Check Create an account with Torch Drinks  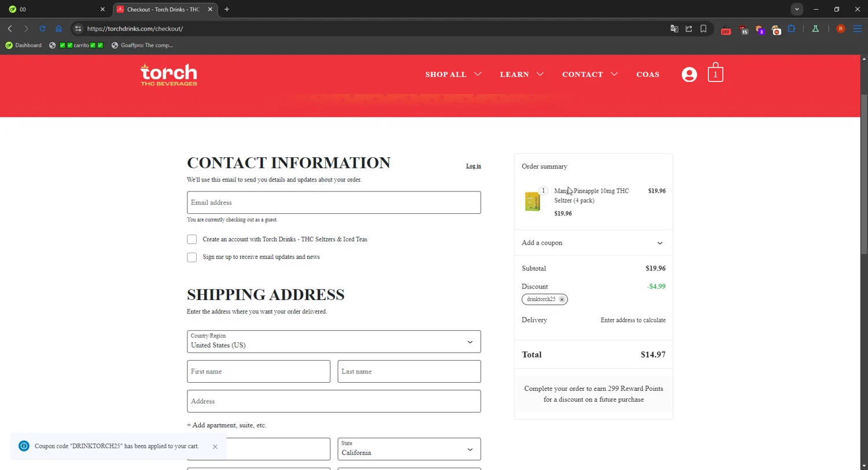click(192, 239)
